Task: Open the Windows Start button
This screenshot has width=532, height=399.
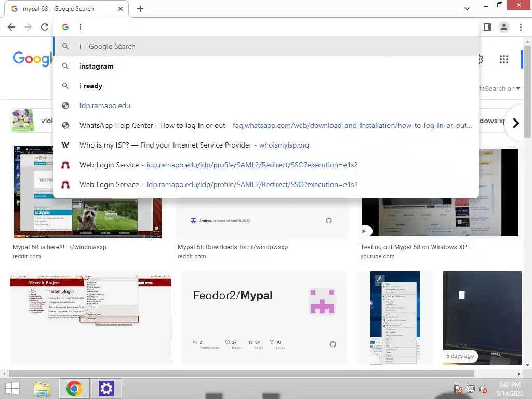Action: tap(12, 389)
